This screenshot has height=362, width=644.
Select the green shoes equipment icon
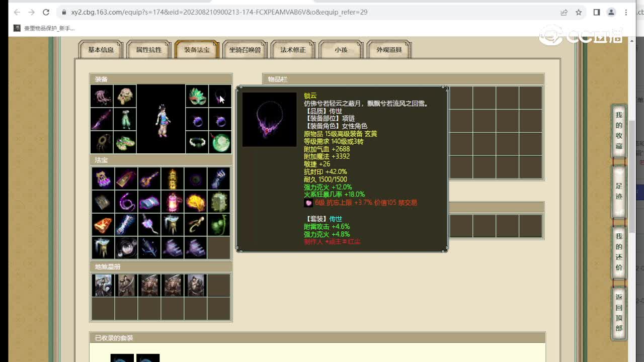tap(125, 142)
